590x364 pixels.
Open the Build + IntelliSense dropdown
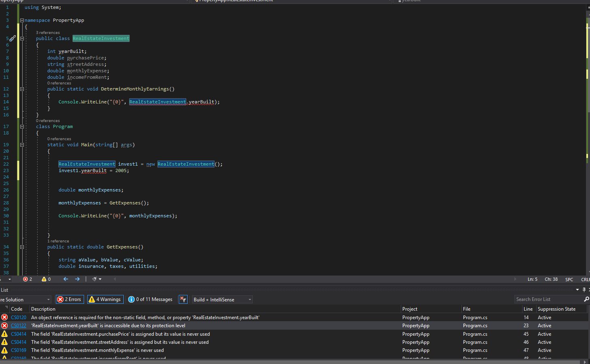tap(222, 299)
